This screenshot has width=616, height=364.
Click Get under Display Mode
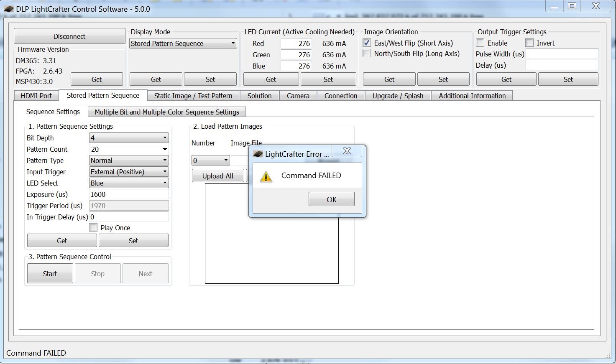click(x=156, y=79)
